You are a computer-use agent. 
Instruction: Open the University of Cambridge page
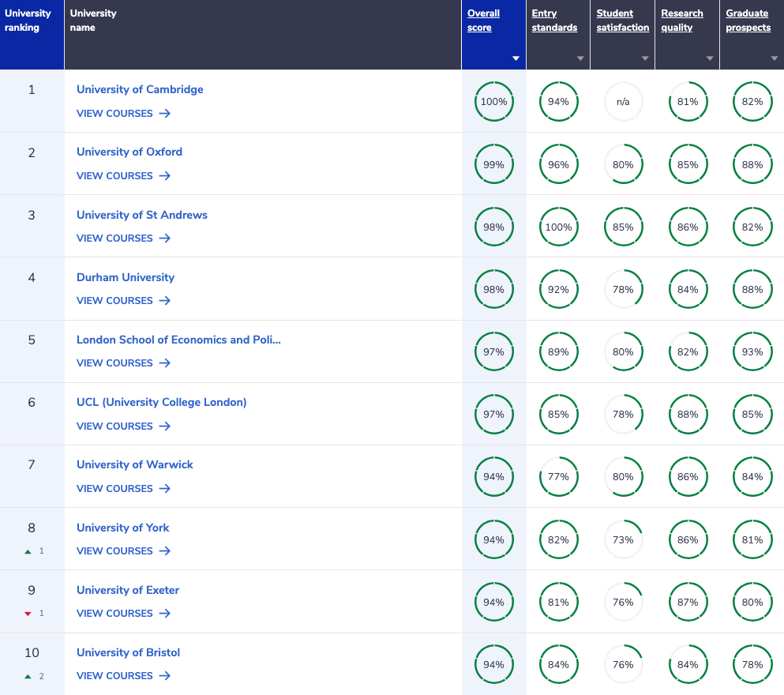140,89
